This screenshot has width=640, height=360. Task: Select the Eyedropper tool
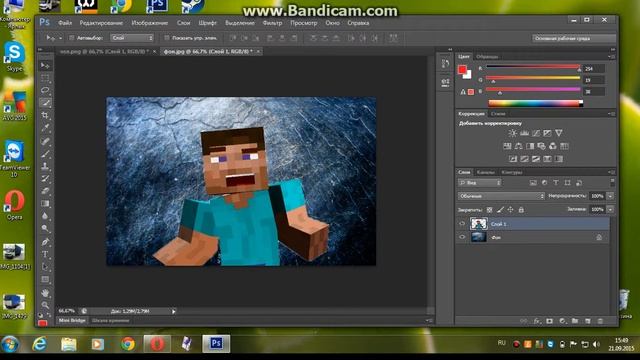(45, 128)
